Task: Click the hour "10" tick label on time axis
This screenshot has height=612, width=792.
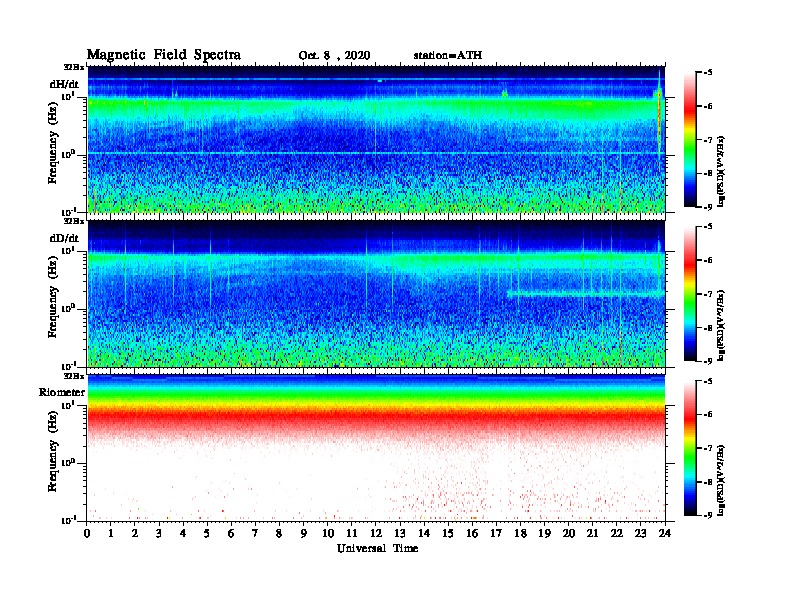Action: (328, 533)
